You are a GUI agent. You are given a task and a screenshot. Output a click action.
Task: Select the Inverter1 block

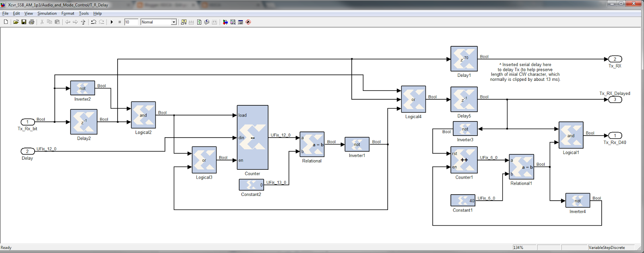click(x=357, y=144)
